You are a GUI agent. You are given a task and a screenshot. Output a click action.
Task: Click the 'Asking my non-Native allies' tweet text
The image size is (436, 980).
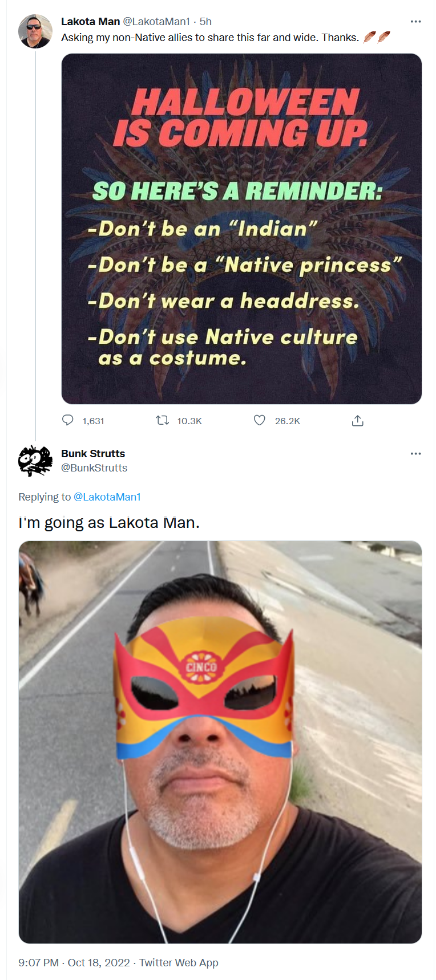(x=210, y=38)
